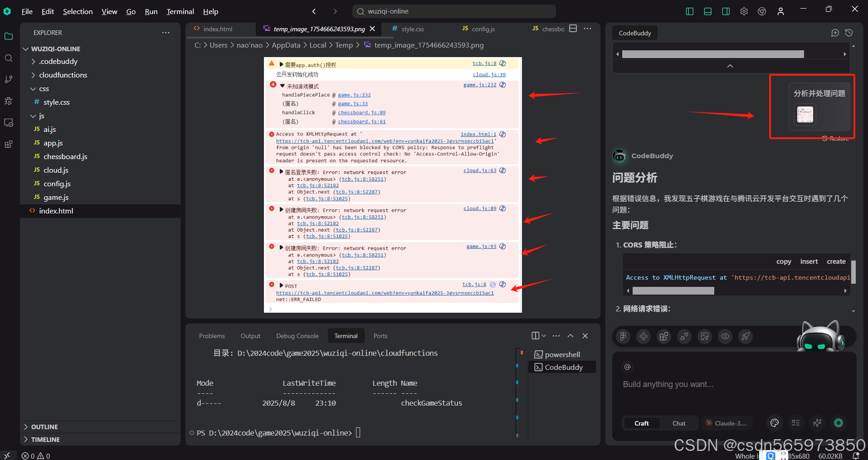The image size is (868, 460).
Task: Toggle maximize on the Terminal panel chevron
Action: 571,335
